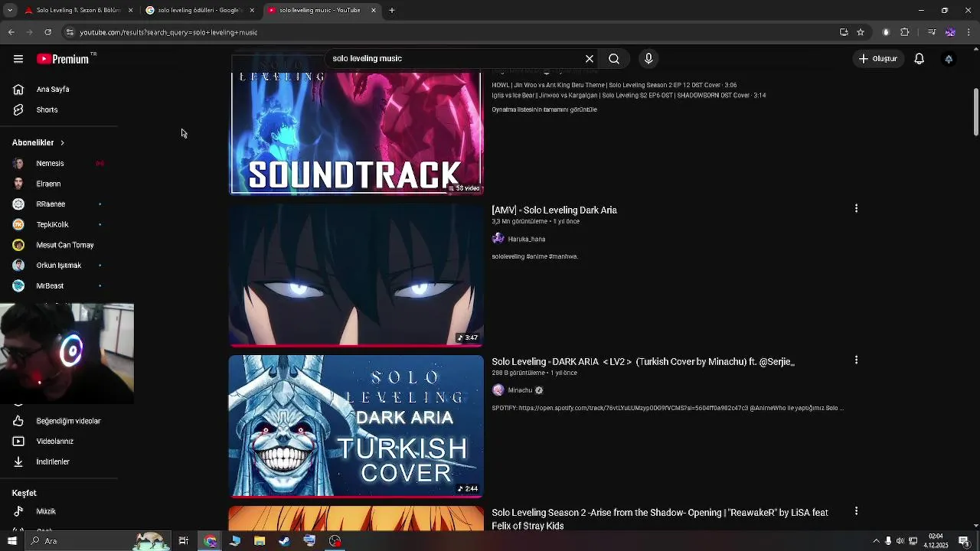Open more options for Dark Aria AMV
The width and height of the screenshot is (980, 551).
[x=856, y=209]
